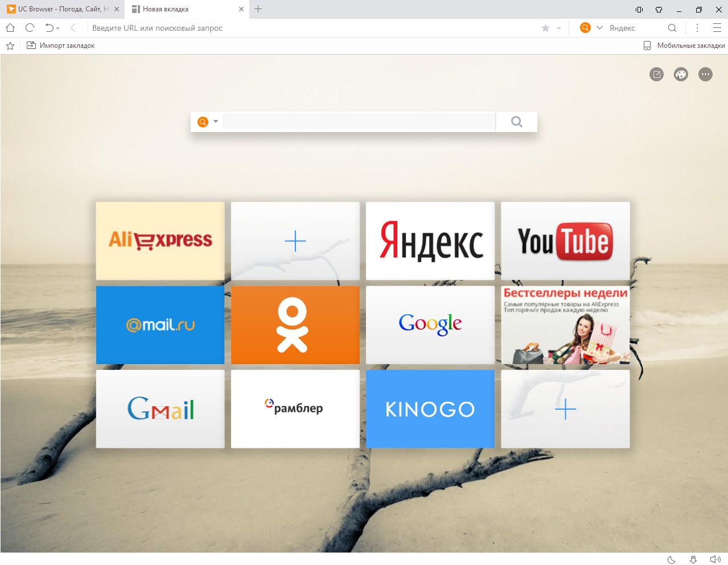
Task: Click the center page search input
Action: (359, 122)
